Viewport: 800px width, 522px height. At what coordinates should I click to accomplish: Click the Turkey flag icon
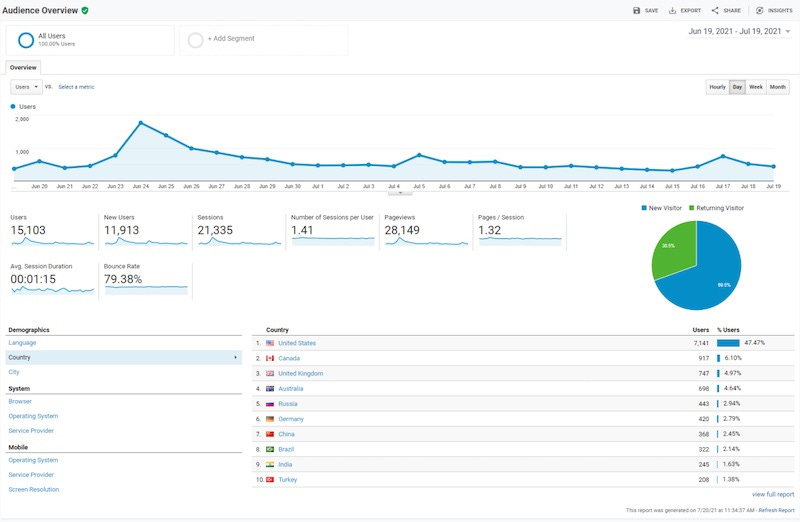click(270, 480)
